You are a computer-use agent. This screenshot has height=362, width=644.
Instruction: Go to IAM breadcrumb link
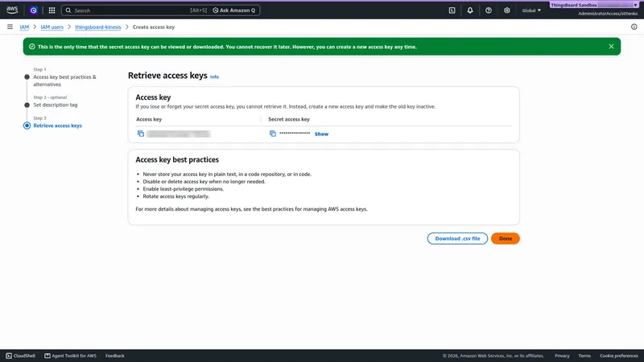click(24, 27)
